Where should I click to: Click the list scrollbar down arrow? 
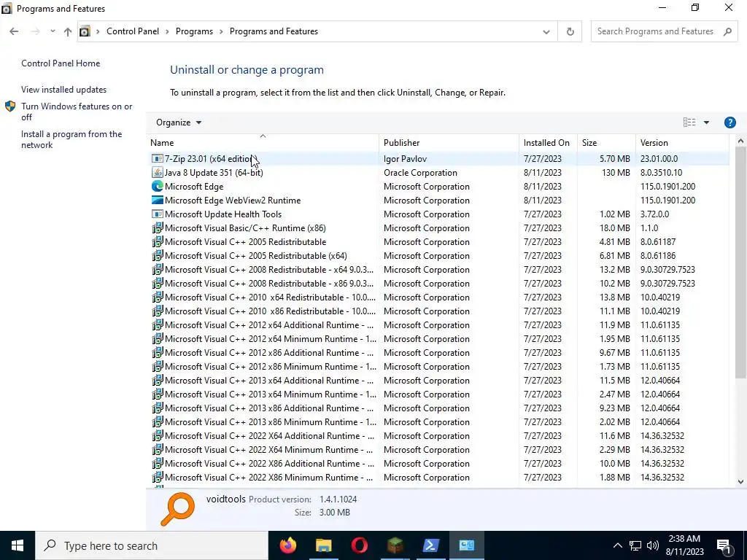tap(740, 481)
